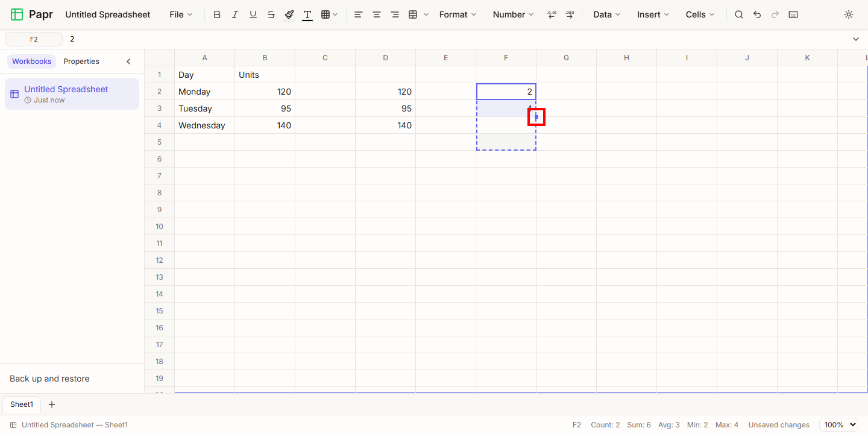Center align cell text

pos(377,14)
